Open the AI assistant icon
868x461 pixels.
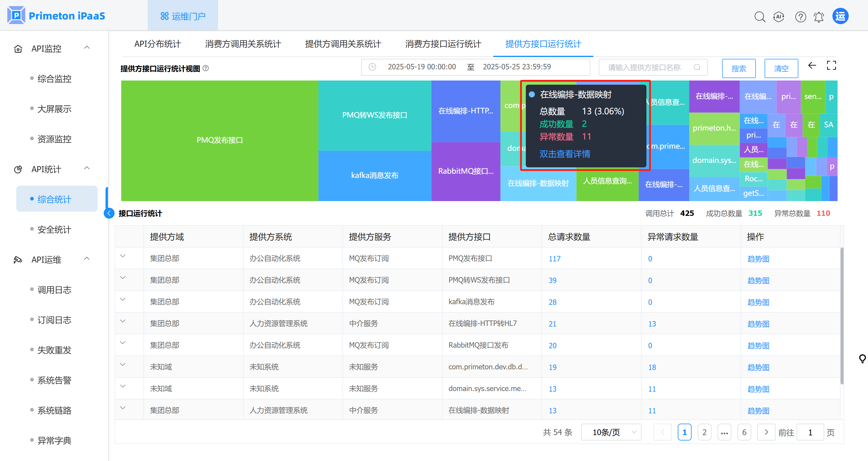click(779, 17)
